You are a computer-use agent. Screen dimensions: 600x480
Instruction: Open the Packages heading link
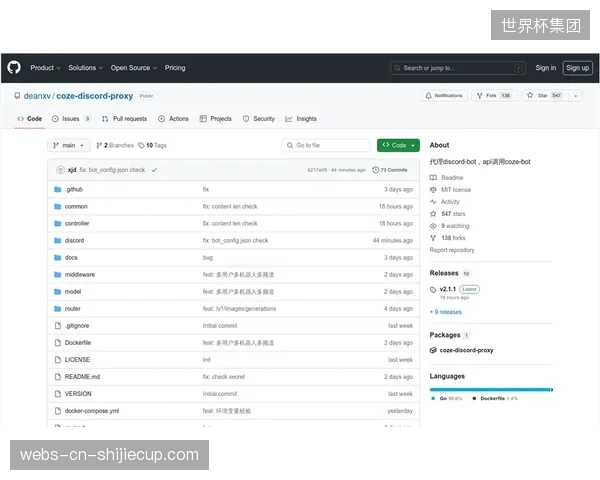[x=445, y=335]
